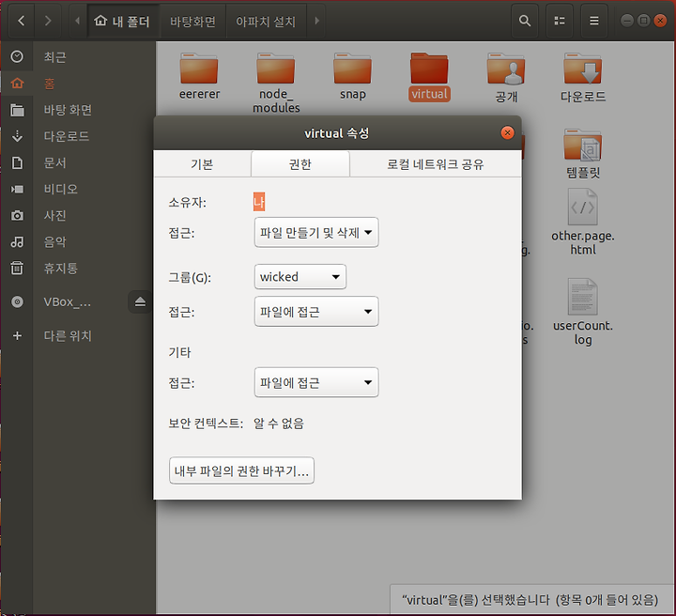Select the userCount.log file
The image size is (676, 616).
[582, 312]
